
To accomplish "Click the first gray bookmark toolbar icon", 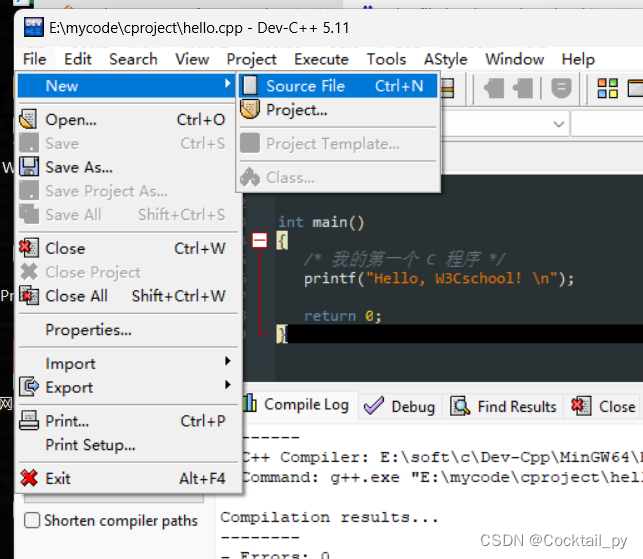I will click(494, 88).
